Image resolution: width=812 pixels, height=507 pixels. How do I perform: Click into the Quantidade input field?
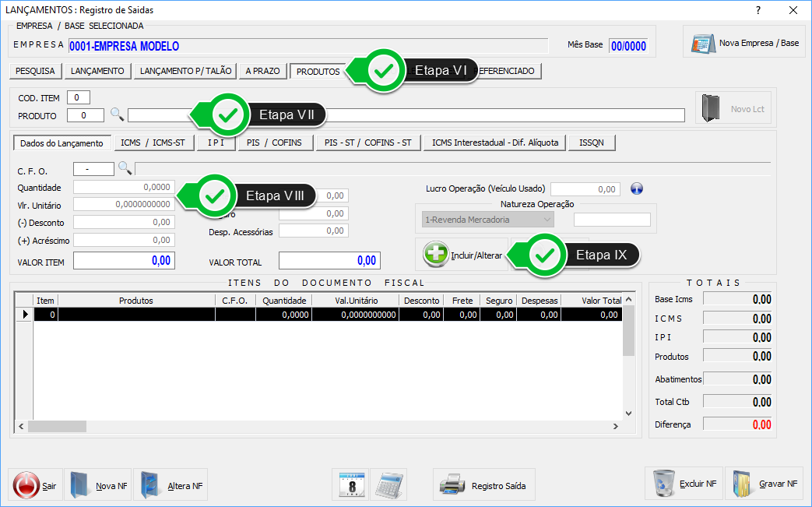pyautogui.click(x=124, y=188)
